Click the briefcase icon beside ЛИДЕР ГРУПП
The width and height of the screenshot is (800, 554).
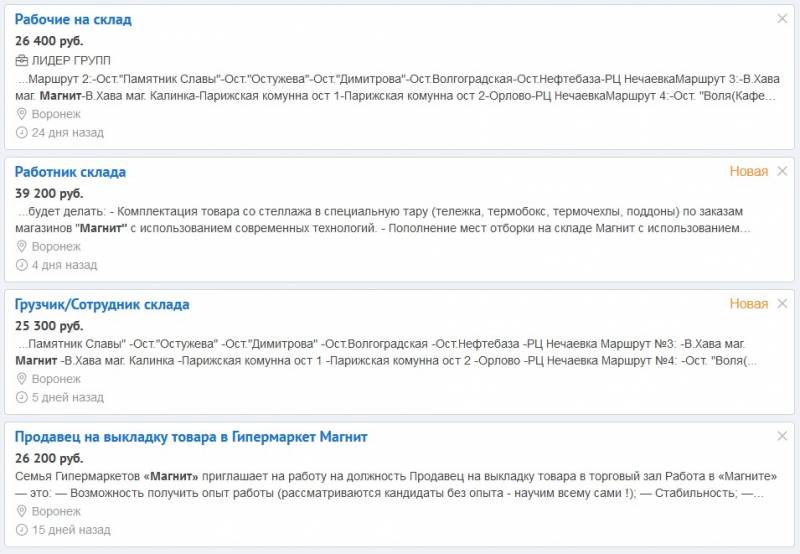pos(21,61)
